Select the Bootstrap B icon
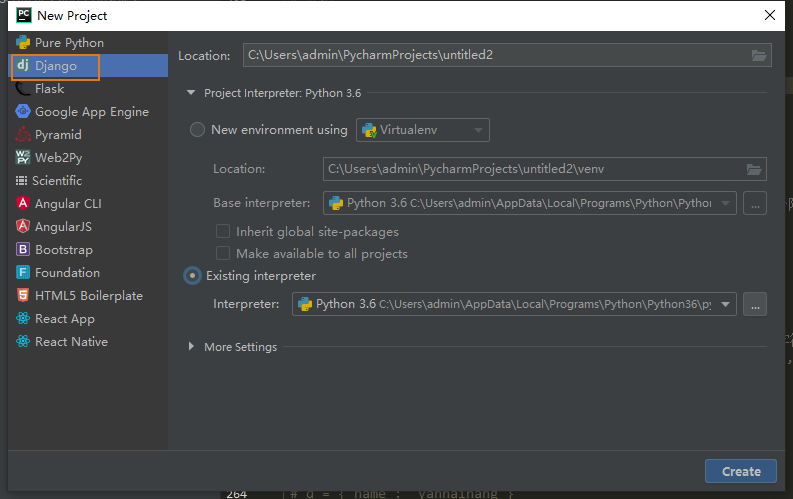This screenshot has width=793, height=499. pyautogui.click(x=23, y=249)
